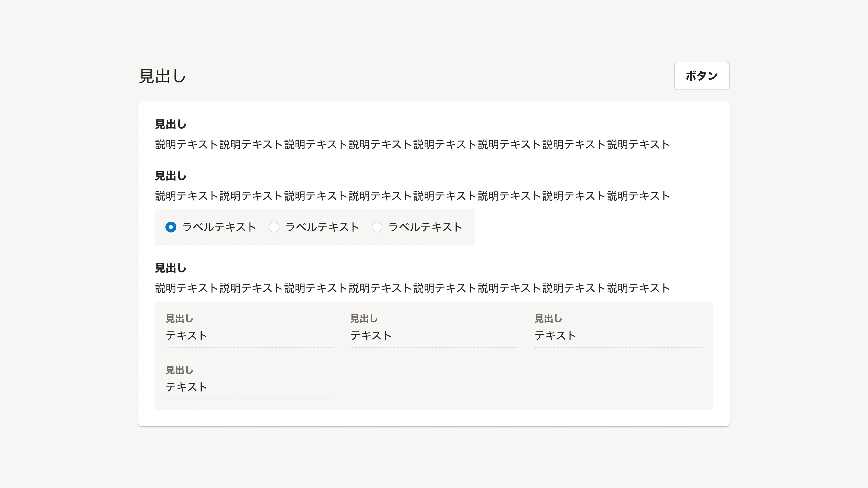Click the テキスト value in the top-right list cell

coord(555,335)
